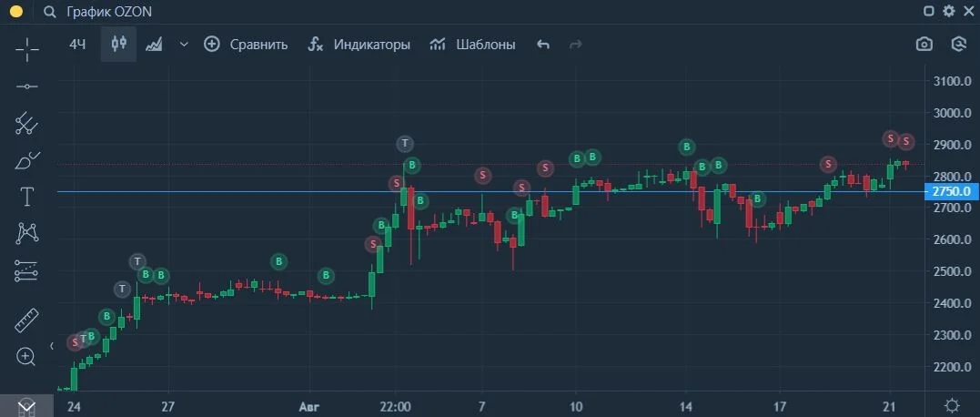The width and height of the screenshot is (980, 417).
Task: Select the crosshair cursor tool
Action: click(27, 49)
